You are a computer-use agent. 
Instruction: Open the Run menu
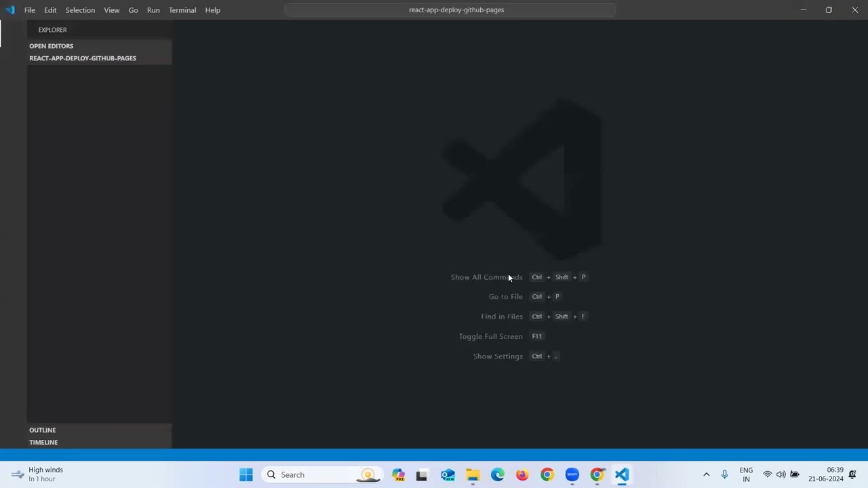(x=153, y=10)
